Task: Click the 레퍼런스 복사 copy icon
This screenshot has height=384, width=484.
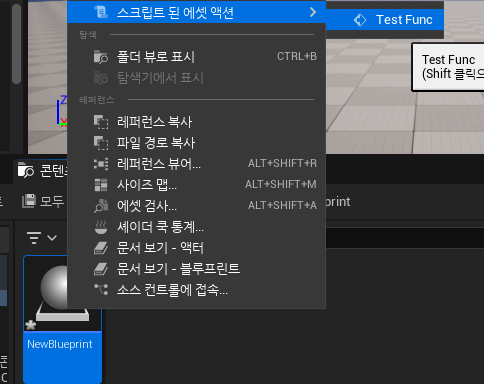Action: 101,122
